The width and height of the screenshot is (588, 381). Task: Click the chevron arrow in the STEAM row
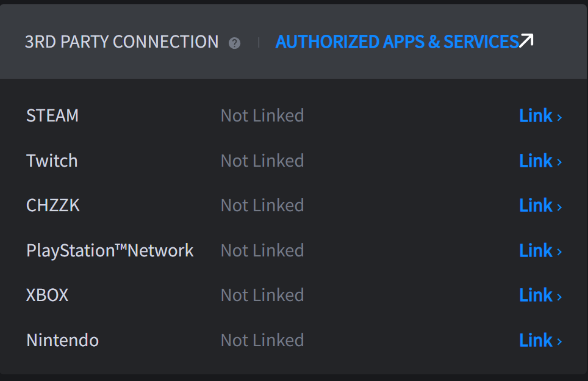click(559, 117)
